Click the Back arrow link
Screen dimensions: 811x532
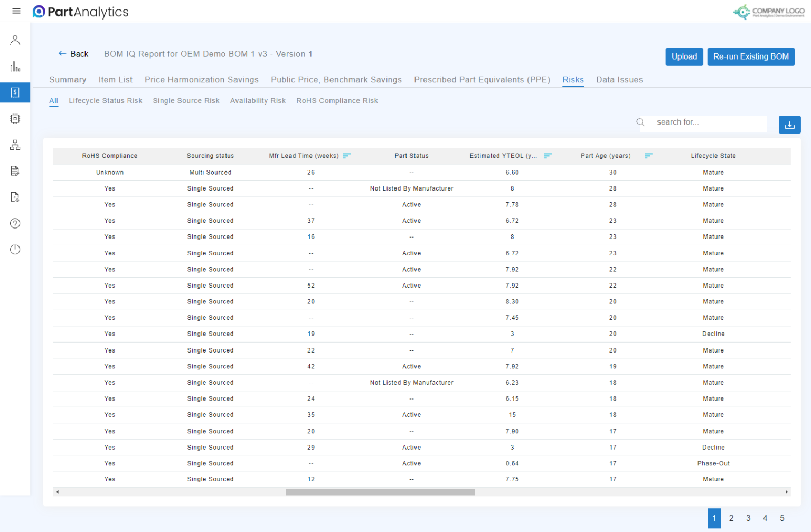click(73, 54)
